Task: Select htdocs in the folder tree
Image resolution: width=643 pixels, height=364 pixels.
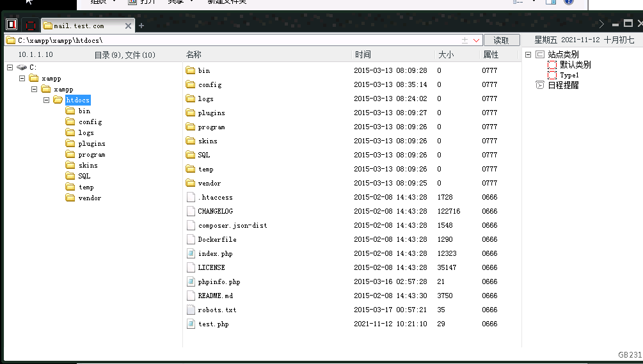Action: click(x=77, y=100)
